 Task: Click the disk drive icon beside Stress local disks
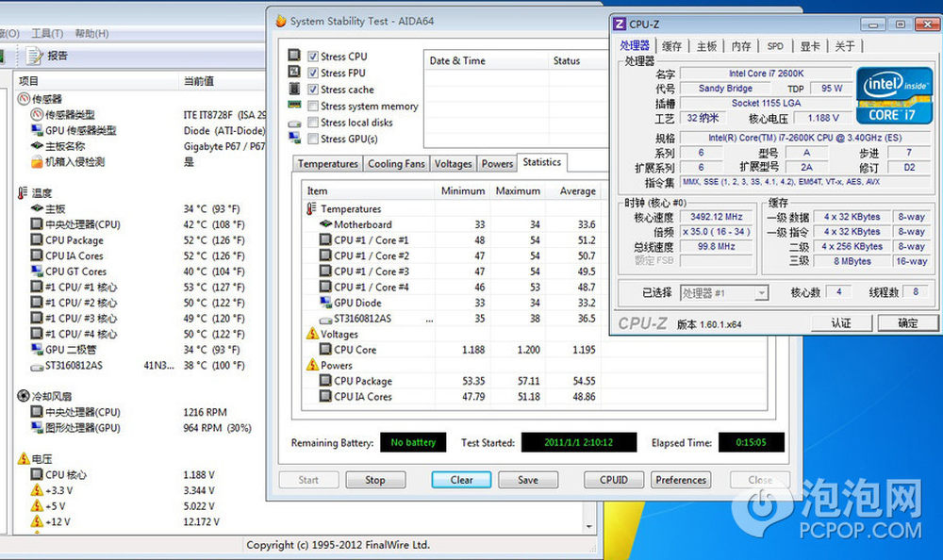click(x=294, y=124)
